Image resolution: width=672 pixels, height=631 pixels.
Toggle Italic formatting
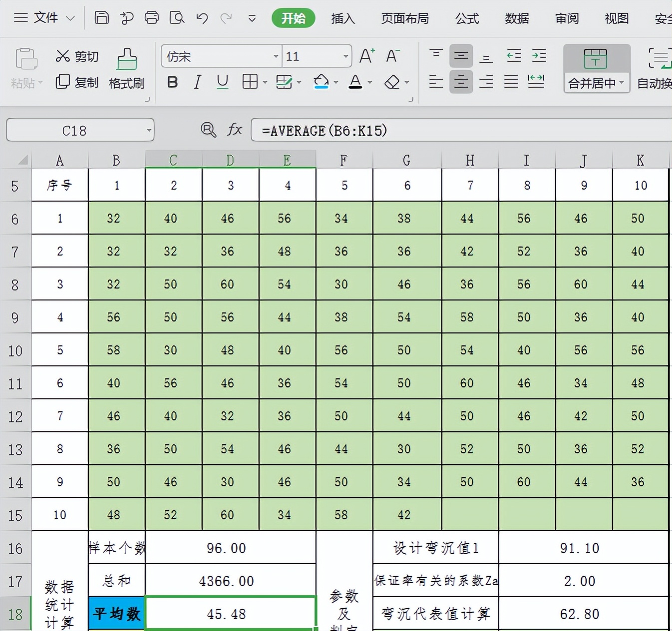coord(198,82)
